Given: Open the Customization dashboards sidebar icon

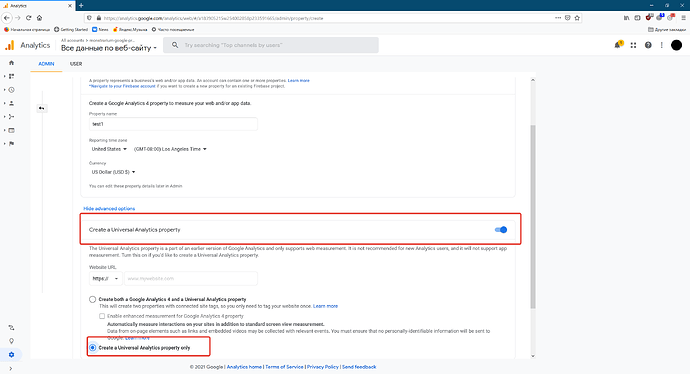Looking at the screenshot, I should [11, 76].
